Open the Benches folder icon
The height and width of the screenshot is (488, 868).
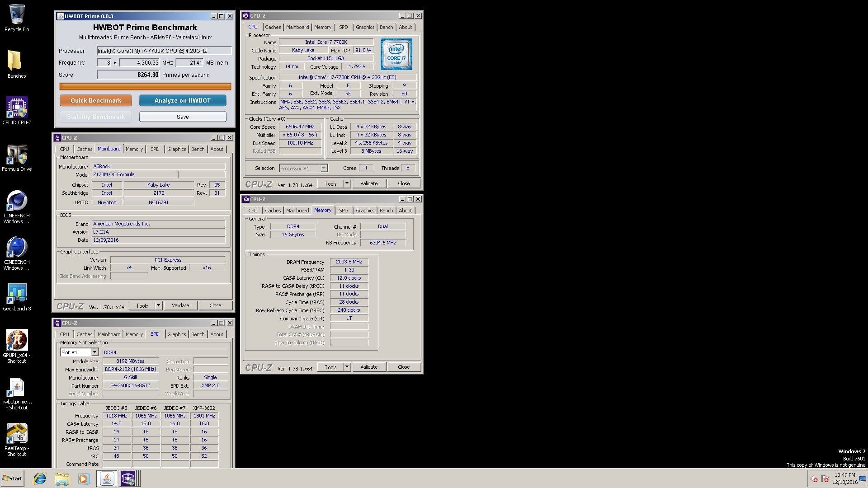tap(17, 64)
